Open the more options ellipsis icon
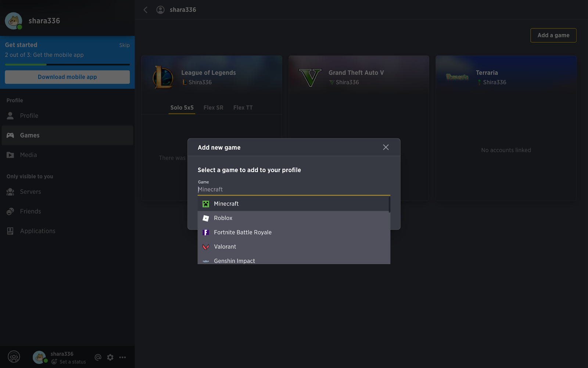Screen dimensions: 588x368 123,357
